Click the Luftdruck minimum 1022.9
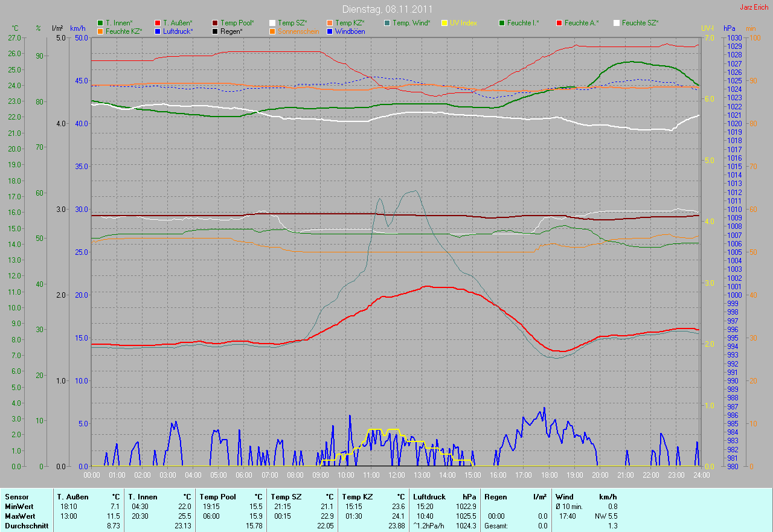Viewport: 773px width, 532px height. pos(466,506)
